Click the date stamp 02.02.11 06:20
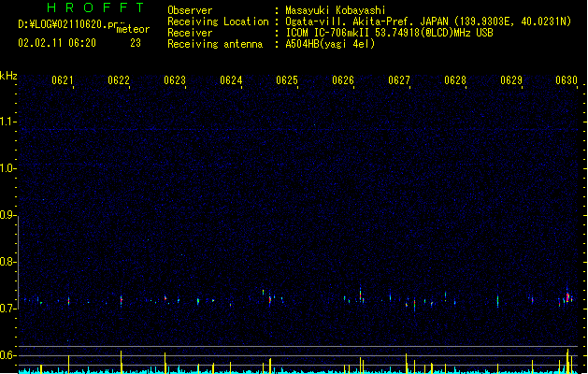Screen dimensions: 588x374 pos(57,43)
